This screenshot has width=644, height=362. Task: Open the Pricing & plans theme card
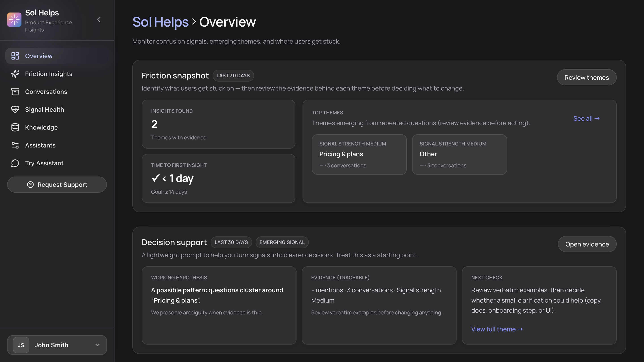point(359,154)
